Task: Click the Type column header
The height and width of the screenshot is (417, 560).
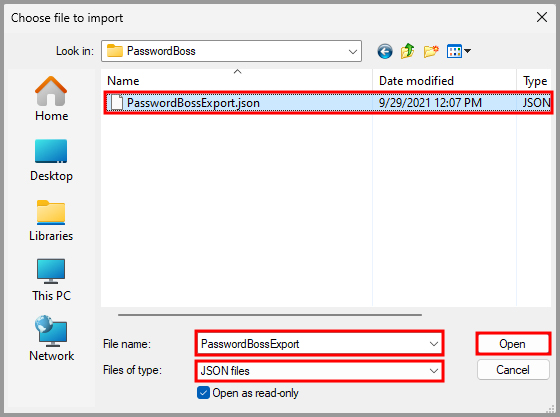Action: click(x=534, y=80)
